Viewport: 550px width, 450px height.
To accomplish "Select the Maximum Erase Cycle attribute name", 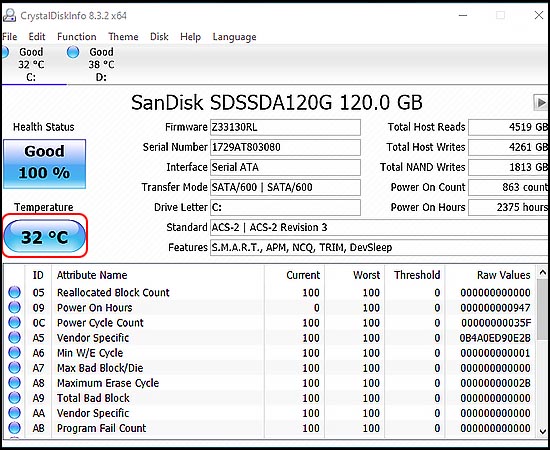I will pyautogui.click(x=108, y=383).
